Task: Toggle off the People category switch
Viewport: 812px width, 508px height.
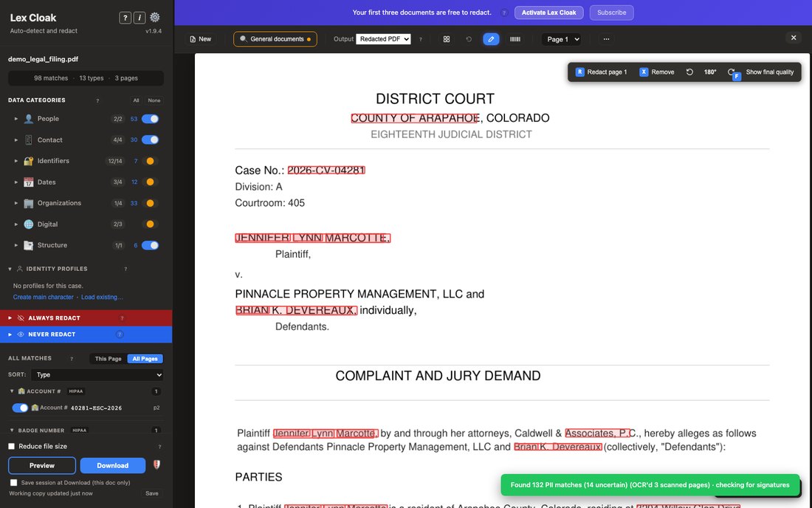Action: tap(150, 119)
